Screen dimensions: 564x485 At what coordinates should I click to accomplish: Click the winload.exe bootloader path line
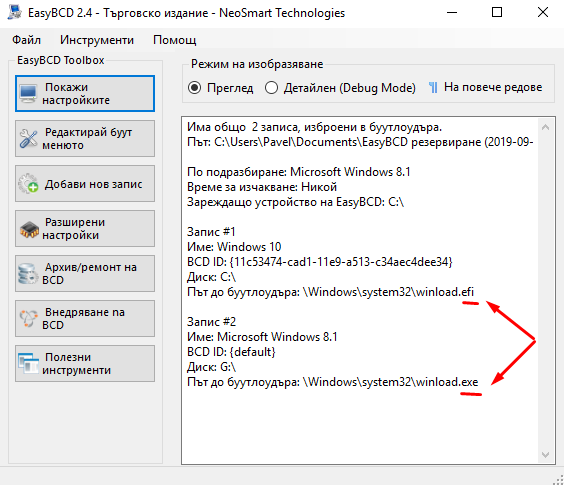click(333, 382)
